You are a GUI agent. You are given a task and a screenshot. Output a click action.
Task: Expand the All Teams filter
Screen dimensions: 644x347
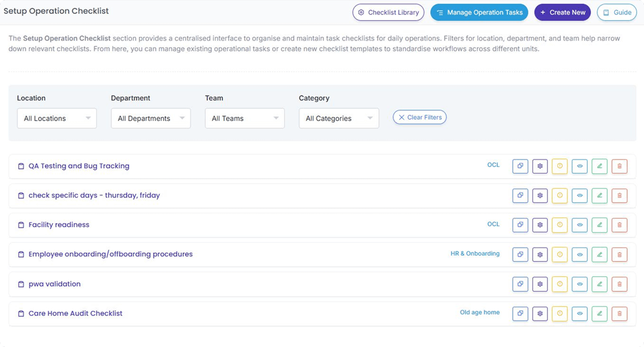pyautogui.click(x=245, y=118)
